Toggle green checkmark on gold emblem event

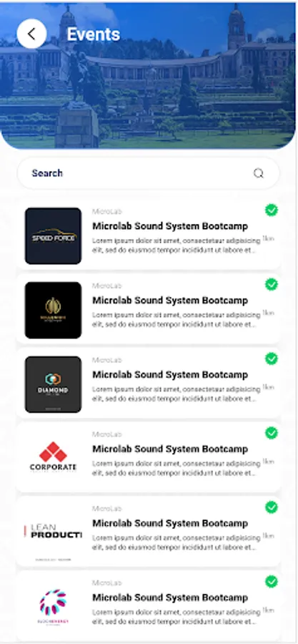click(x=272, y=284)
